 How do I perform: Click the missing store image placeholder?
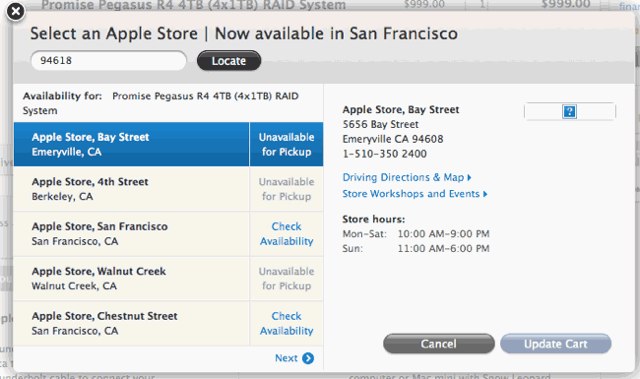coord(569,111)
